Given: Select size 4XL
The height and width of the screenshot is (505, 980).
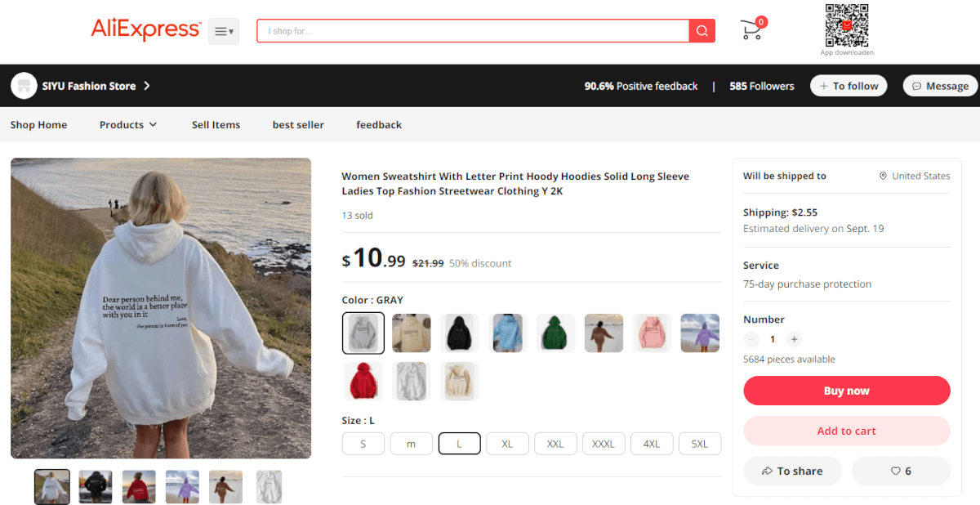Looking at the screenshot, I should coord(652,444).
